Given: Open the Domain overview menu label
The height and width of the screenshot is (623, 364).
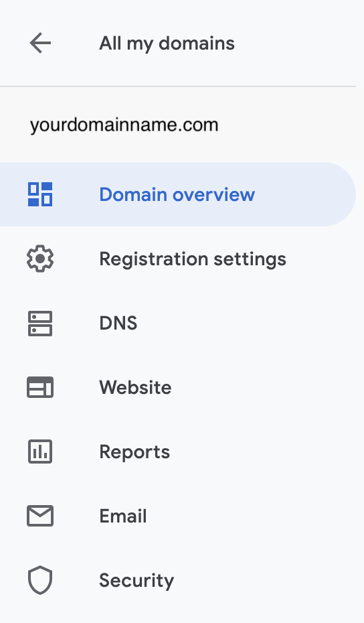Looking at the screenshot, I should [177, 194].
